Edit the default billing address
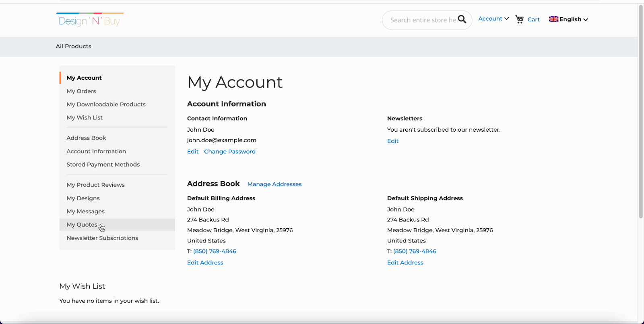The image size is (644, 324). 205,263
